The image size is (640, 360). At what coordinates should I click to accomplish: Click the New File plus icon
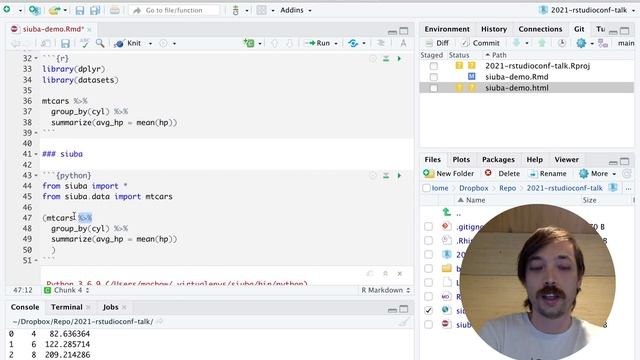[x=7, y=10]
